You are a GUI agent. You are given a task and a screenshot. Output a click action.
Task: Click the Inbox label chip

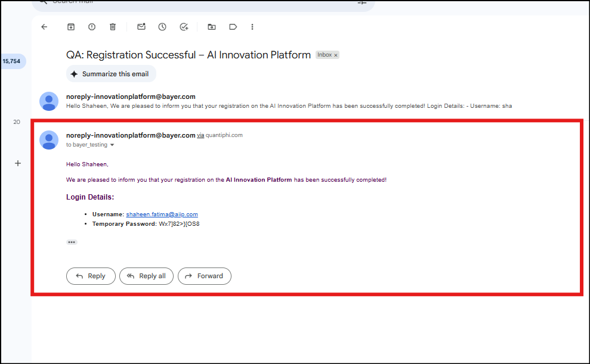[x=325, y=55]
